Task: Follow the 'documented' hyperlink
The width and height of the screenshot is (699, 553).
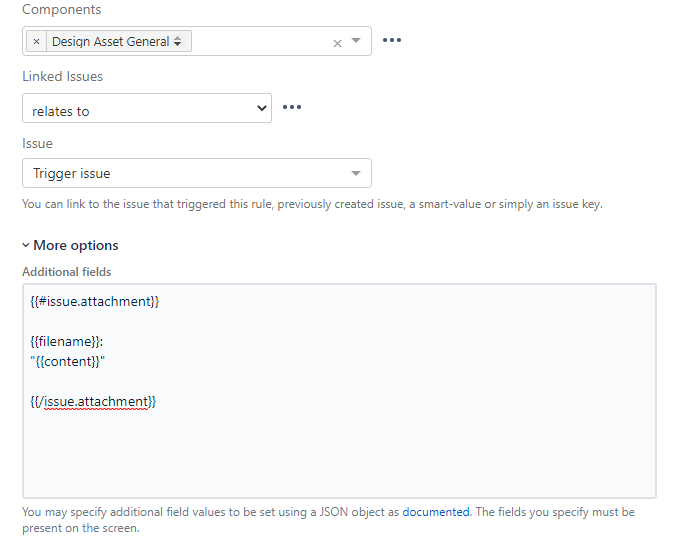Action: [436, 512]
